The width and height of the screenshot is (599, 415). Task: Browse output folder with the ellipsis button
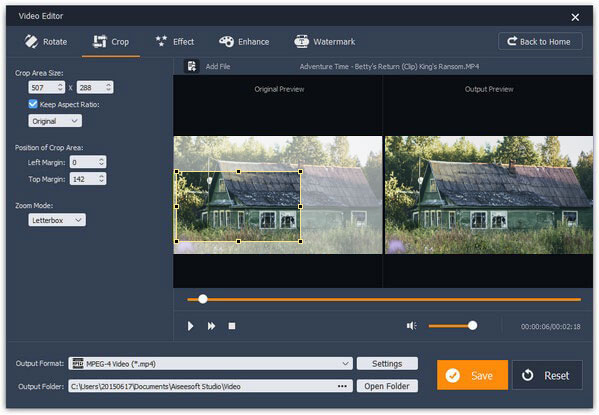(x=342, y=386)
